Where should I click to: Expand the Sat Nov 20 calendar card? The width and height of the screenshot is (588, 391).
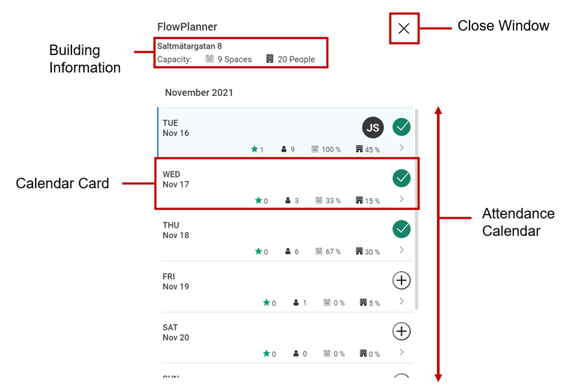point(401,353)
